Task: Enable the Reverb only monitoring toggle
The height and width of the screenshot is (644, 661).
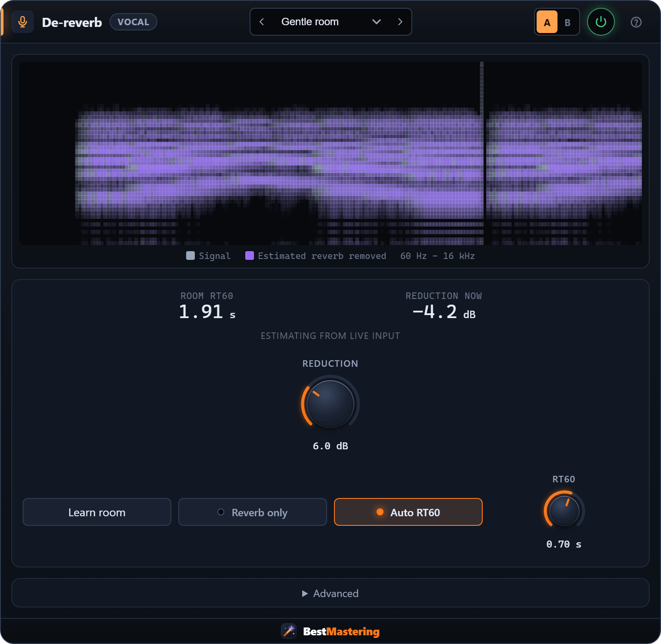Action: point(253,512)
